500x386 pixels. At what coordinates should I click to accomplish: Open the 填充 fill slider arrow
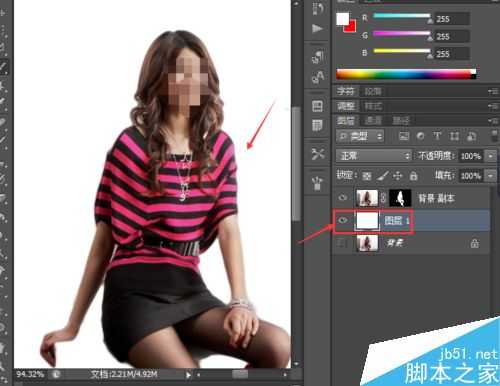click(491, 176)
